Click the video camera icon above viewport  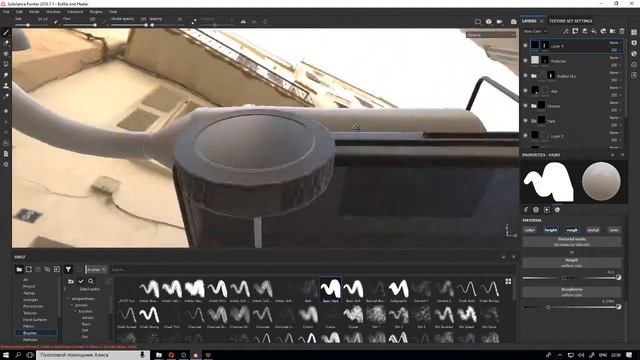[499, 22]
